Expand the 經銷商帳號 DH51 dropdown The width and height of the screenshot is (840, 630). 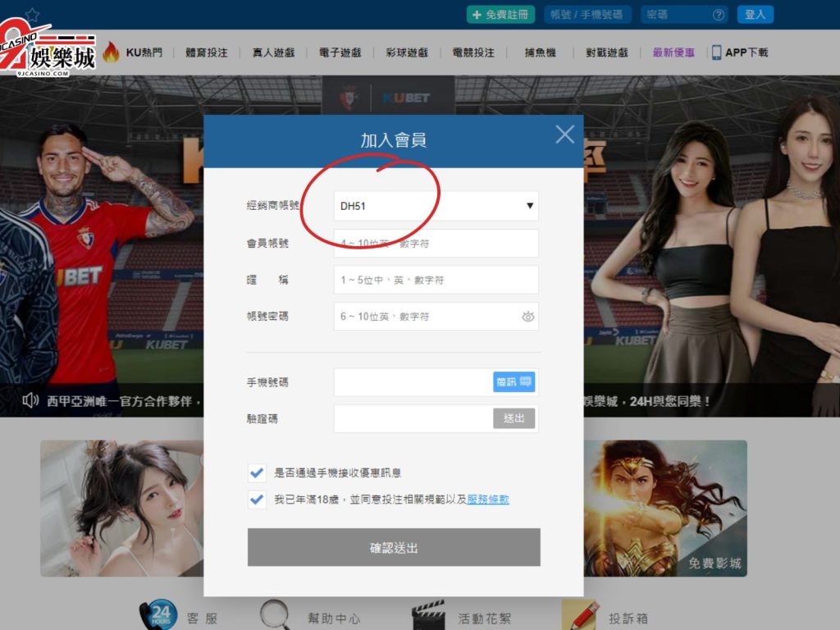(x=529, y=206)
